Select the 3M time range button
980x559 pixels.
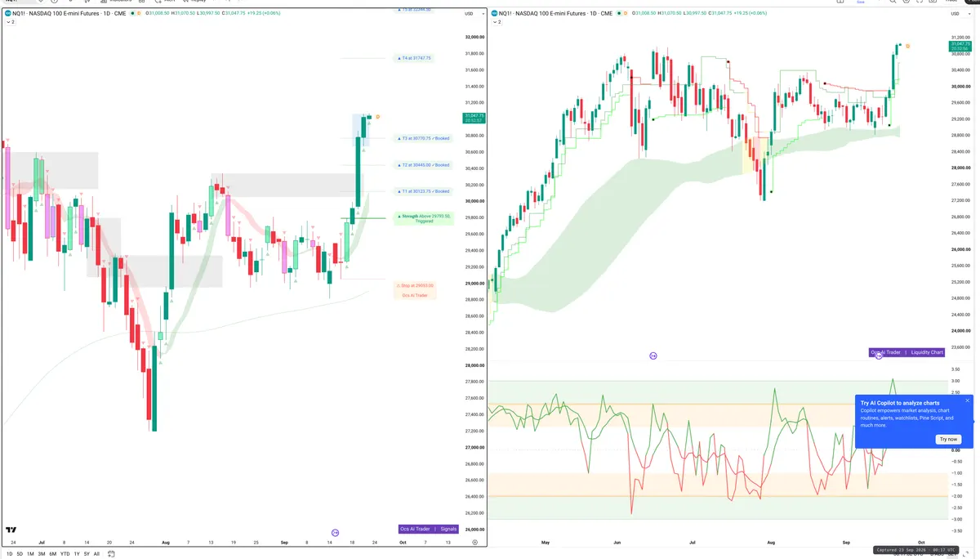(x=42, y=554)
